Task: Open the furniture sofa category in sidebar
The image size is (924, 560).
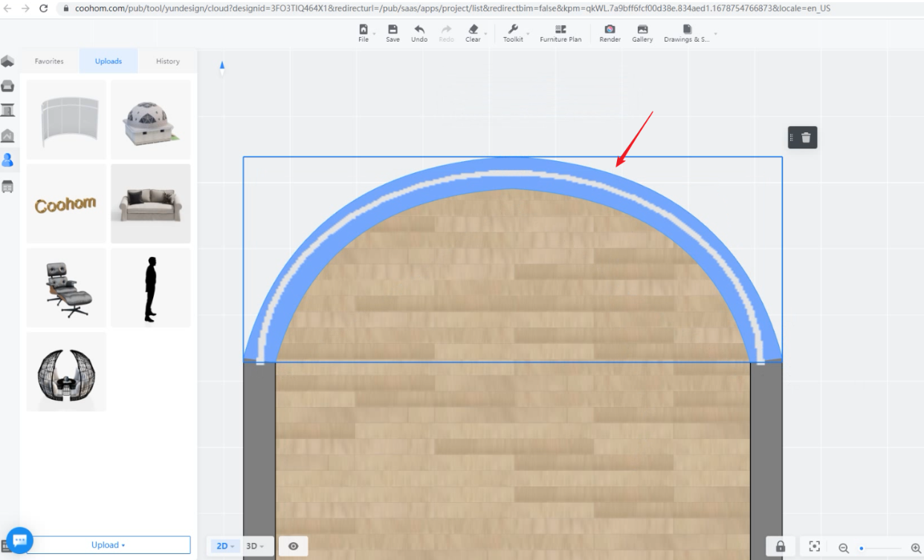Action: (7, 86)
